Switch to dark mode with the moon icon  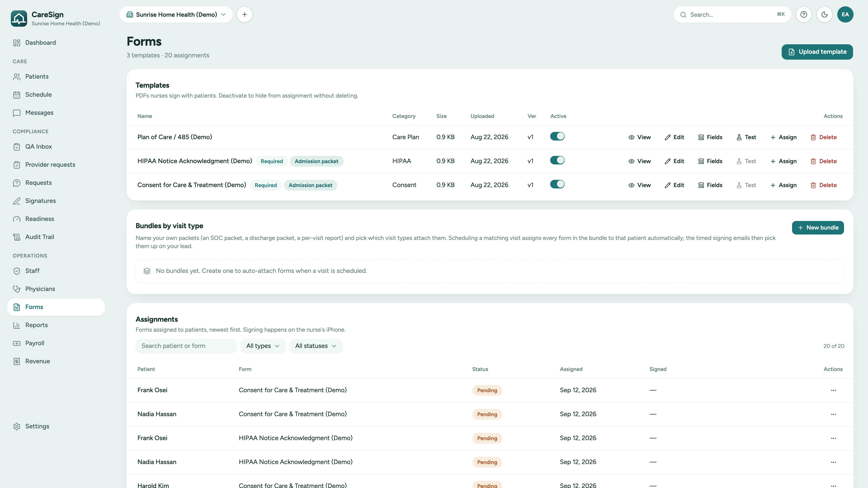(x=825, y=14)
